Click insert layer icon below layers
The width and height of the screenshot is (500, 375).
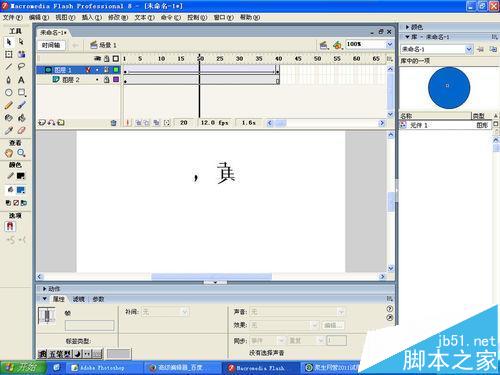(x=42, y=123)
